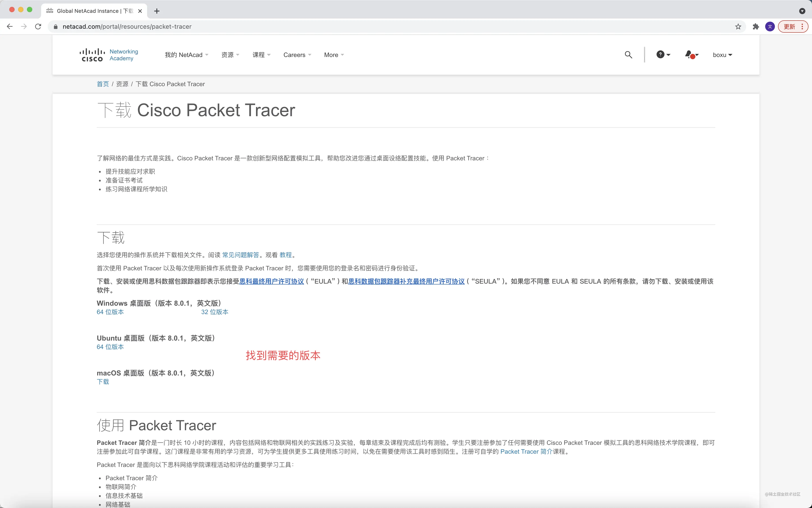Go to 首页 breadcrumb link
812x508 pixels.
103,84
